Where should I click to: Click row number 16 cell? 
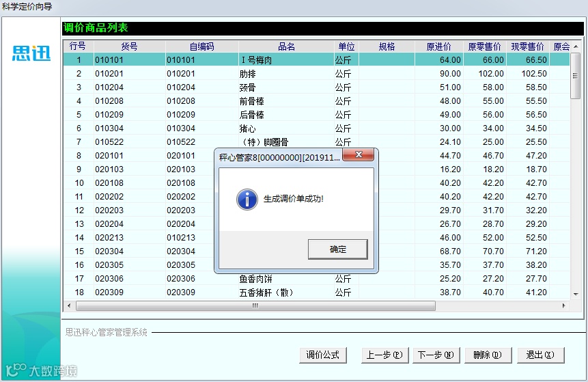coord(79,265)
